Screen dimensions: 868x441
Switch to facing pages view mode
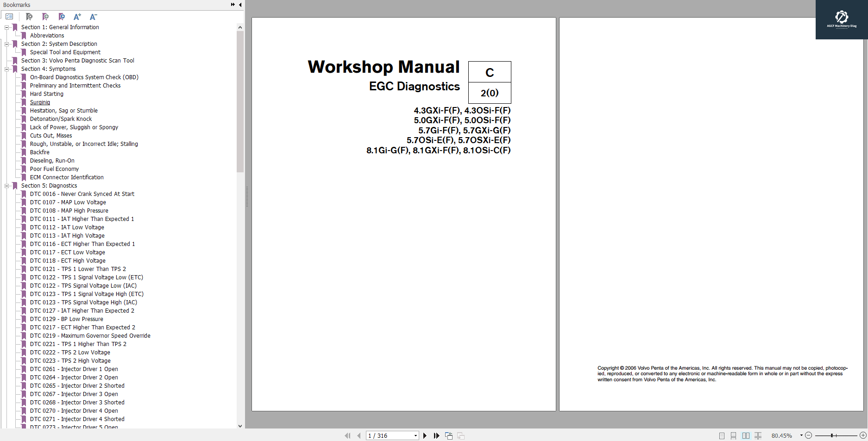point(746,435)
